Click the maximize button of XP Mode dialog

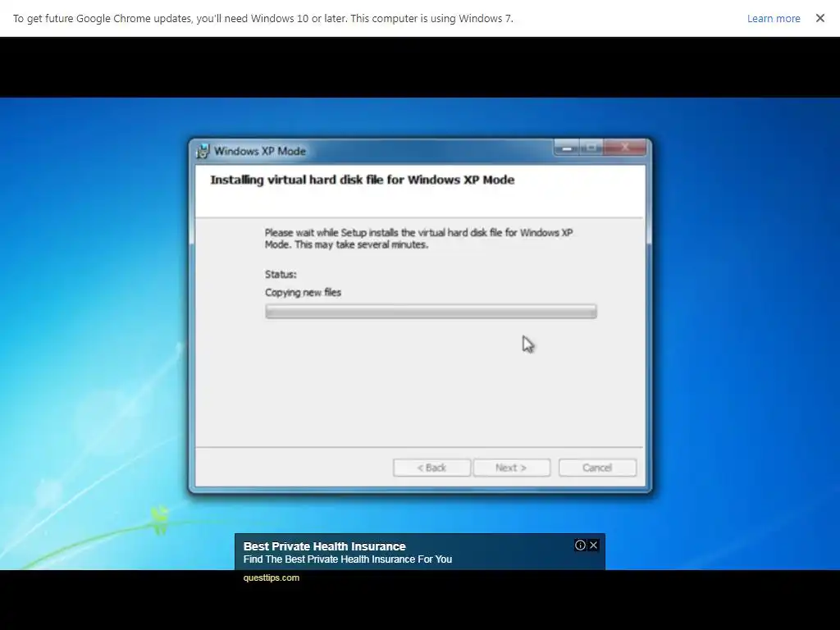591,148
